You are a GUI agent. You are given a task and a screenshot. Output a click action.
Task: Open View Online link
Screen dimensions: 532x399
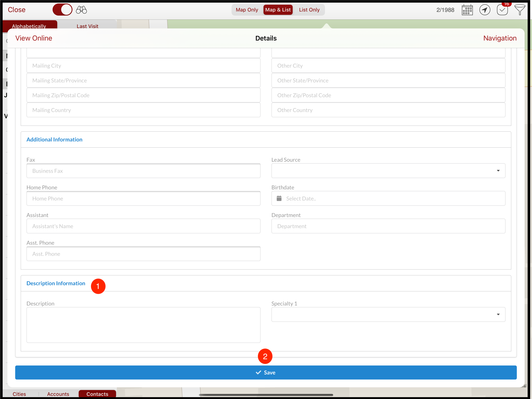[x=33, y=38]
